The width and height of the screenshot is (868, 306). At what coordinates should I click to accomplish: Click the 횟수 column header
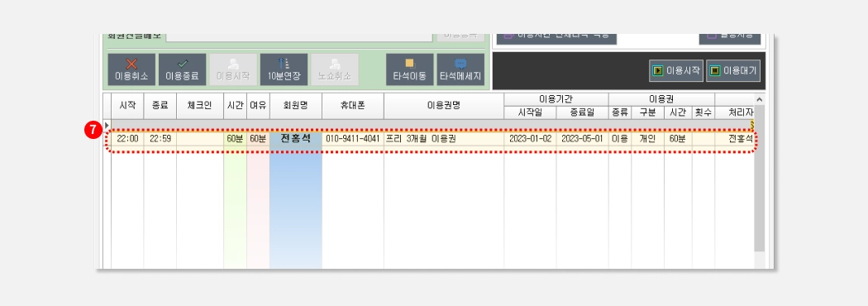click(703, 112)
